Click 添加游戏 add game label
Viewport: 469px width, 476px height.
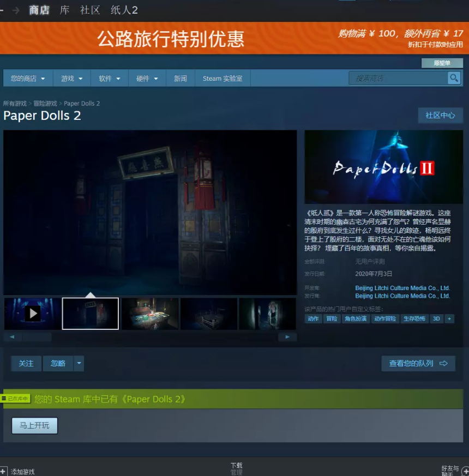[23, 472]
